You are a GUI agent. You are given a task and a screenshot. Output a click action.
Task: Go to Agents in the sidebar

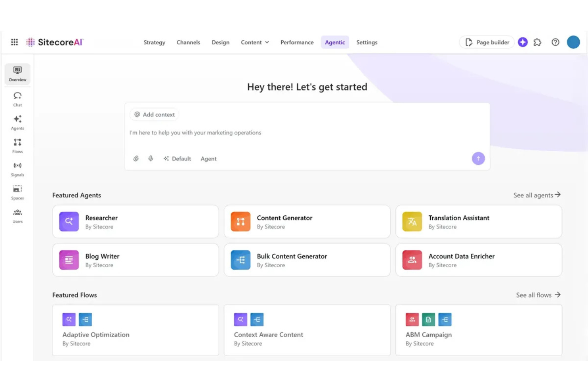[17, 122]
